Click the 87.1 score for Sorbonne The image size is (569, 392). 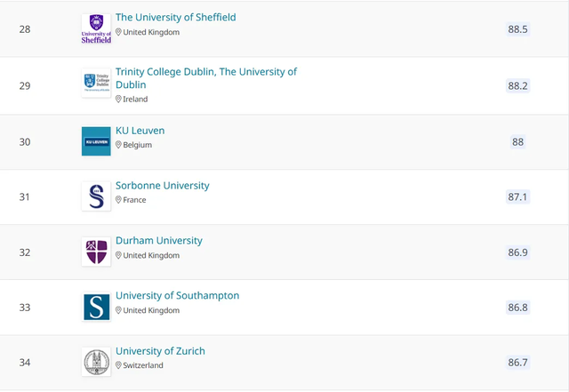517,196
